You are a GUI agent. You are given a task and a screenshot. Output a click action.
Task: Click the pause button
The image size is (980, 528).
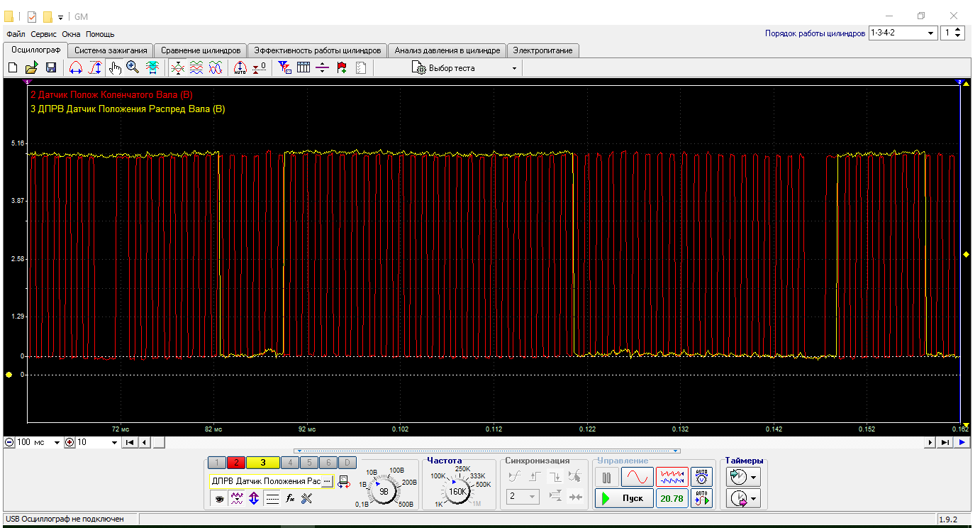tap(606, 477)
